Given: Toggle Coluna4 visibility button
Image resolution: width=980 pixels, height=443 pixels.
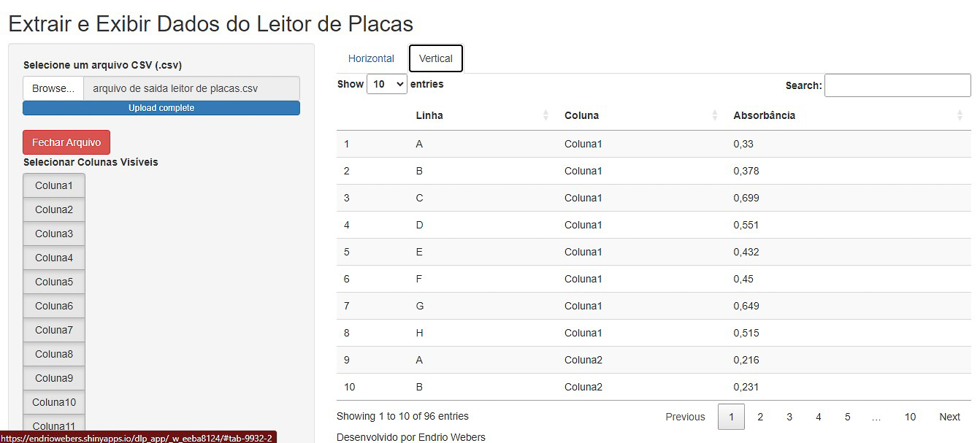Looking at the screenshot, I should 54,258.
